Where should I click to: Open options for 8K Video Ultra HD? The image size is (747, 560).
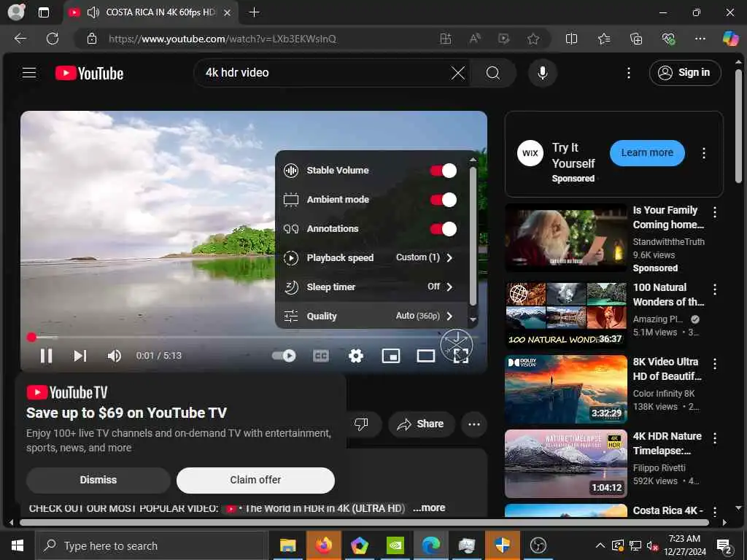tap(715, 364)
